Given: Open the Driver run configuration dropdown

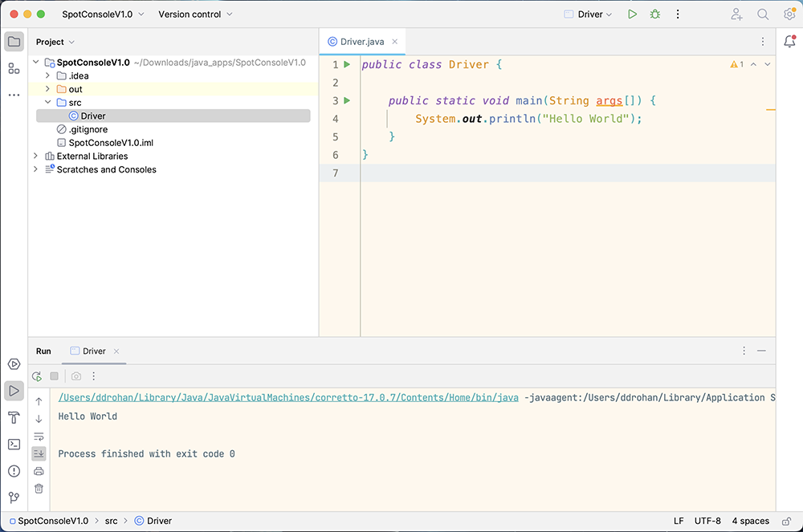Looking at the screenshot, I should coord(589,14).
